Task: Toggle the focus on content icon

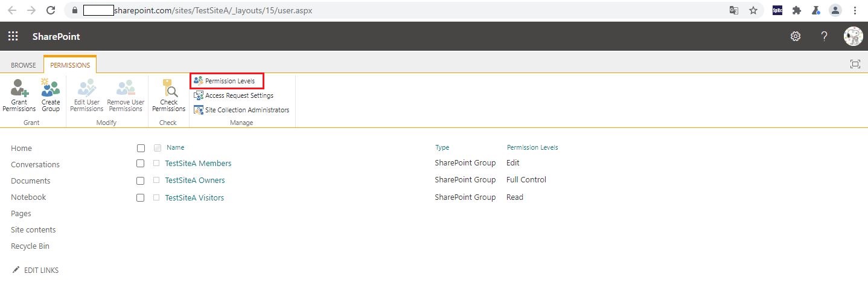Action: coord(855,64)
